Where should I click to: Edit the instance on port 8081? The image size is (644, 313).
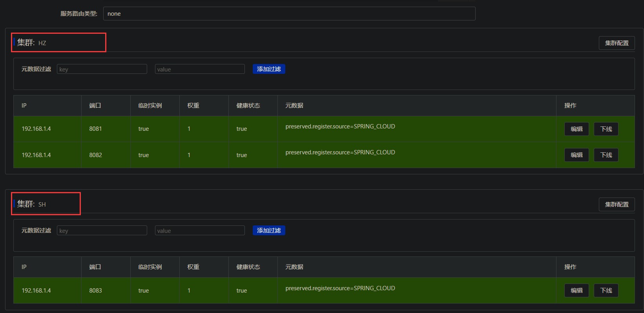pos(576,129)
